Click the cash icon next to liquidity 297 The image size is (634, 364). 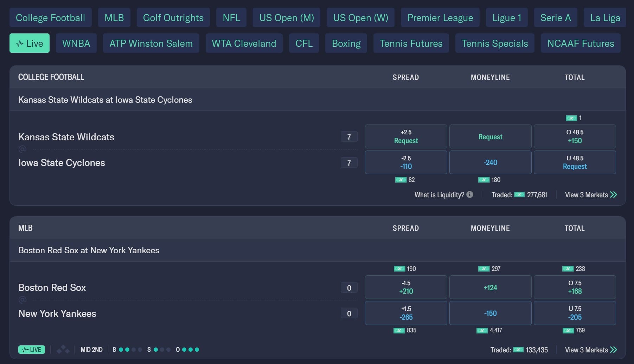[x=484, y=269]
